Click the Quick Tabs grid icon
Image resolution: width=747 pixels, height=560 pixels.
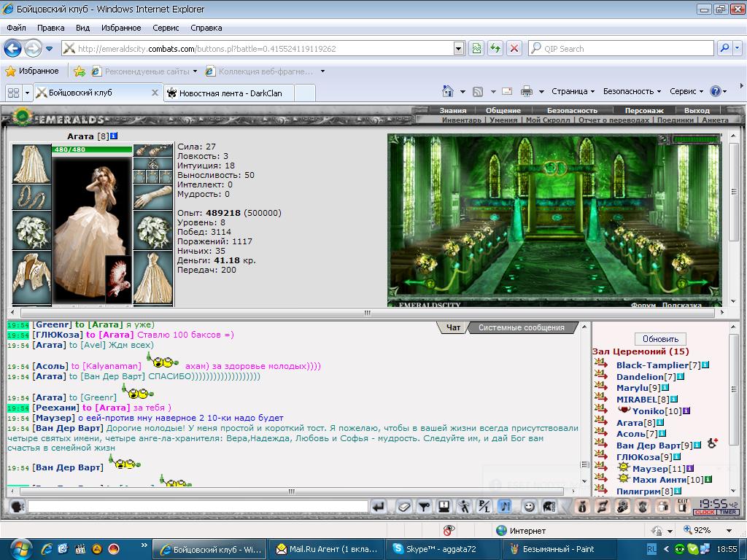point(13,93)
